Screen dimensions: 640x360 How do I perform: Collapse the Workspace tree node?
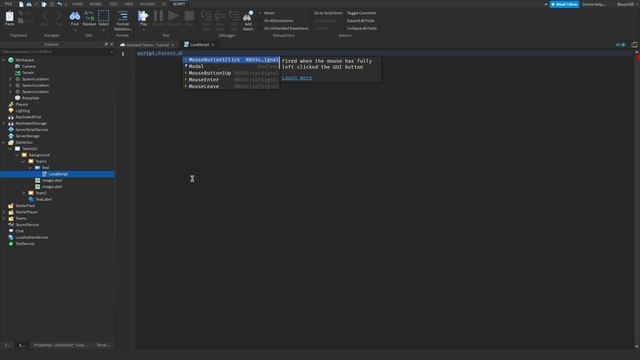(4, 60)
